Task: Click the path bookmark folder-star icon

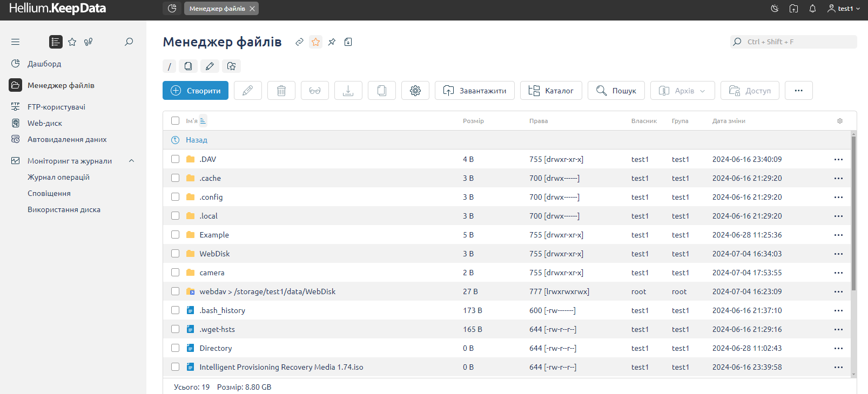Action: coord(231,66)
